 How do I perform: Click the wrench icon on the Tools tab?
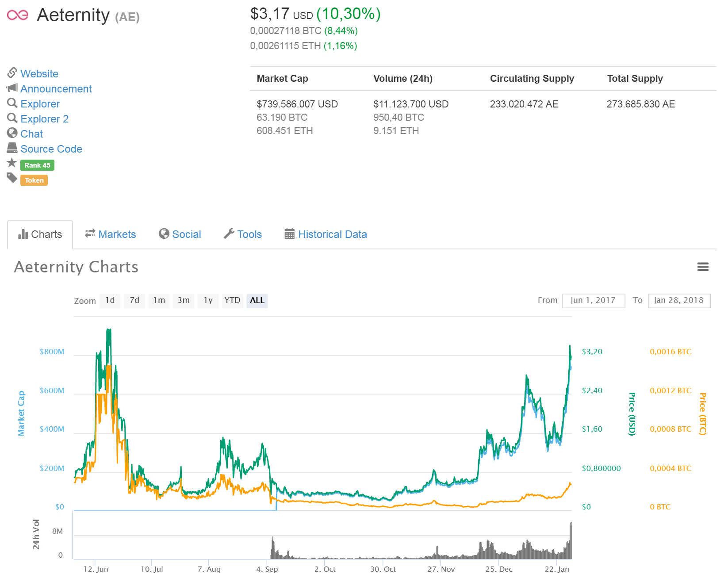pos(229,233)
